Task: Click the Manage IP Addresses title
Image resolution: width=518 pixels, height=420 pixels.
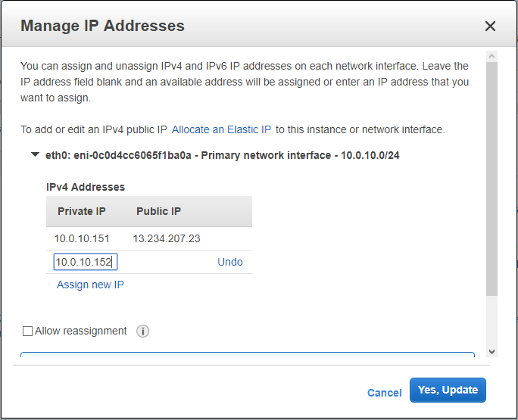Action: click(x=102, y=26)
